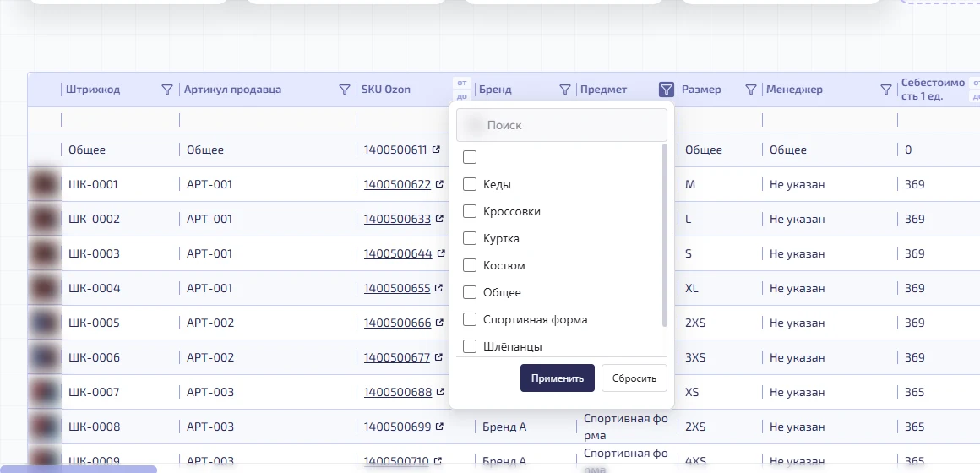Select the Бренд А cell in ШК-0008 row
980x473 pixels.
(x=505, y=427)
